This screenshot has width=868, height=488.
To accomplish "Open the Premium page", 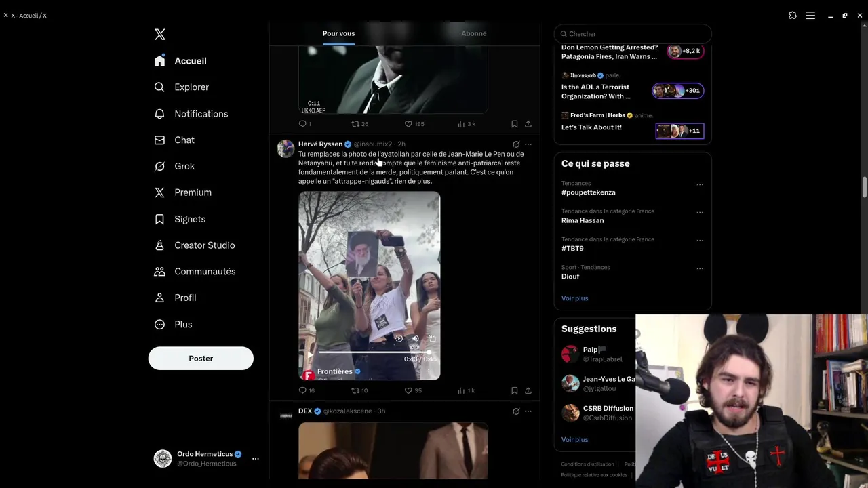I will pos(182,192).
